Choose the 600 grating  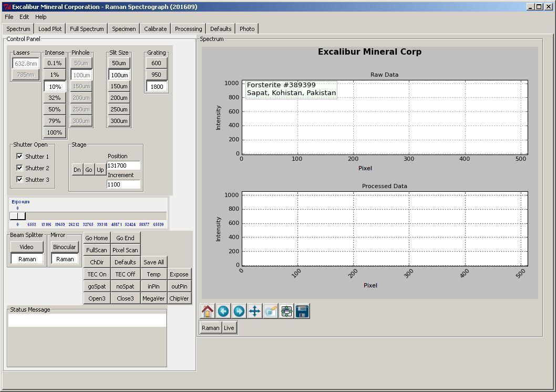point(157,63)
